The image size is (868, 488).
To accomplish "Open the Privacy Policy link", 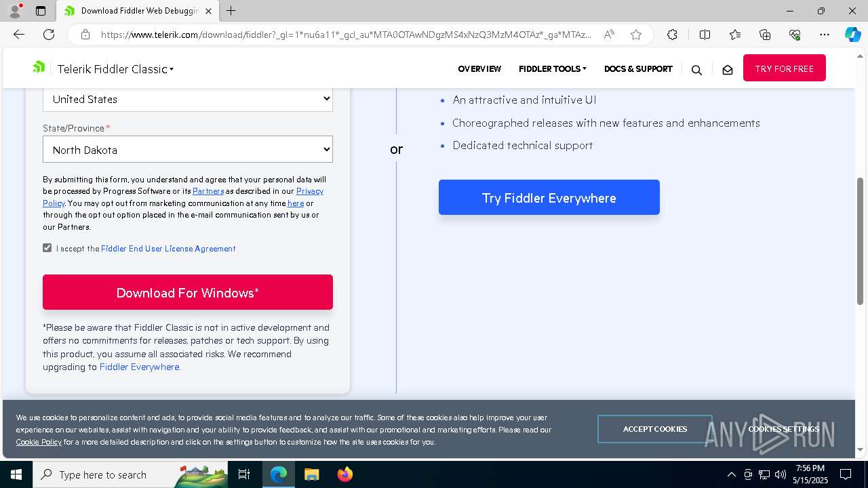I will point(310,191).
